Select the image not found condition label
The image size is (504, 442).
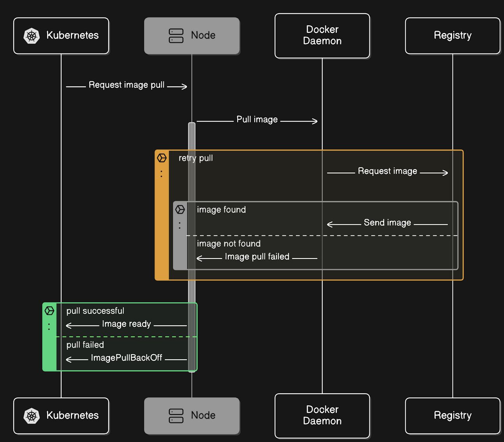click(229, 244)
